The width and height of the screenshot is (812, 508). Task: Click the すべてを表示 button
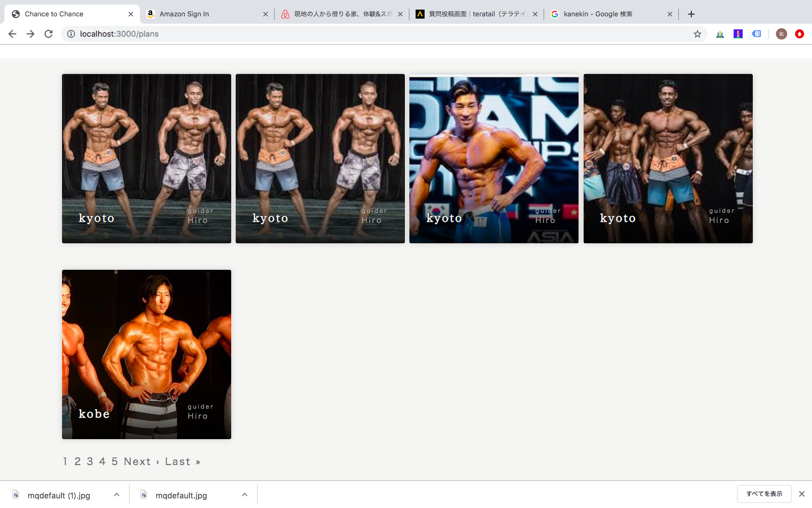(764, 494)
